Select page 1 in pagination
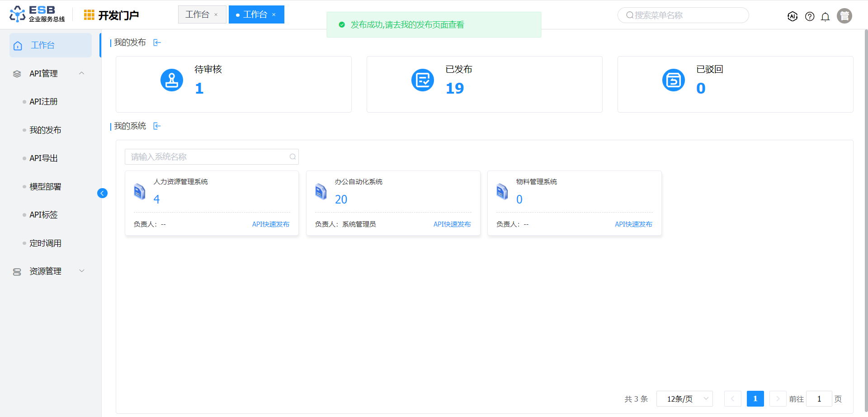The height and width of the screenshot is (417, 868). click(755, 399)
